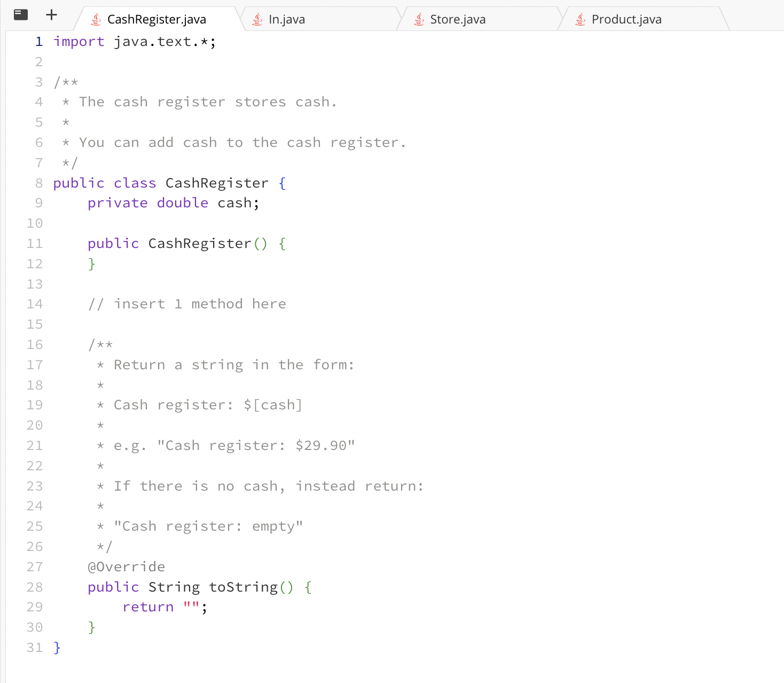Image resolution: width=784 pixels, height=683 pixels.
Task: Click the private double cash declaration
Action: pos(173,203)
